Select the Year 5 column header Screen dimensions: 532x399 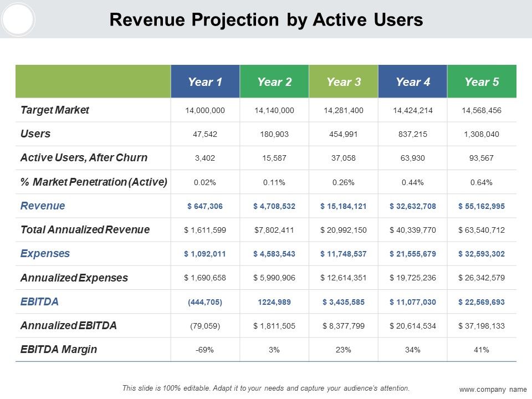tap(482, 81)
